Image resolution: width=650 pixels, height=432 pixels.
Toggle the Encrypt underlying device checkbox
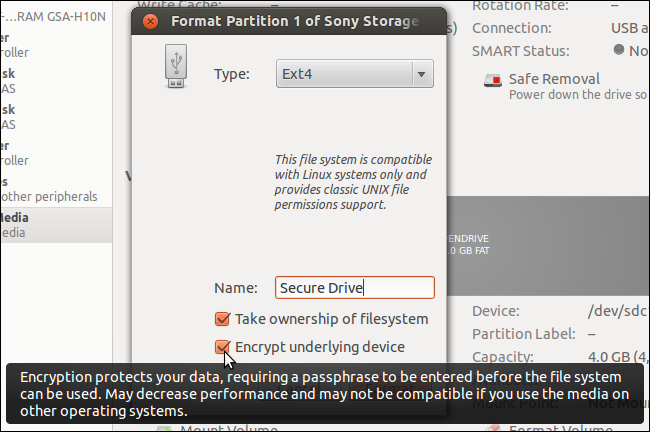pyautogui.click(x=222, y=347)
